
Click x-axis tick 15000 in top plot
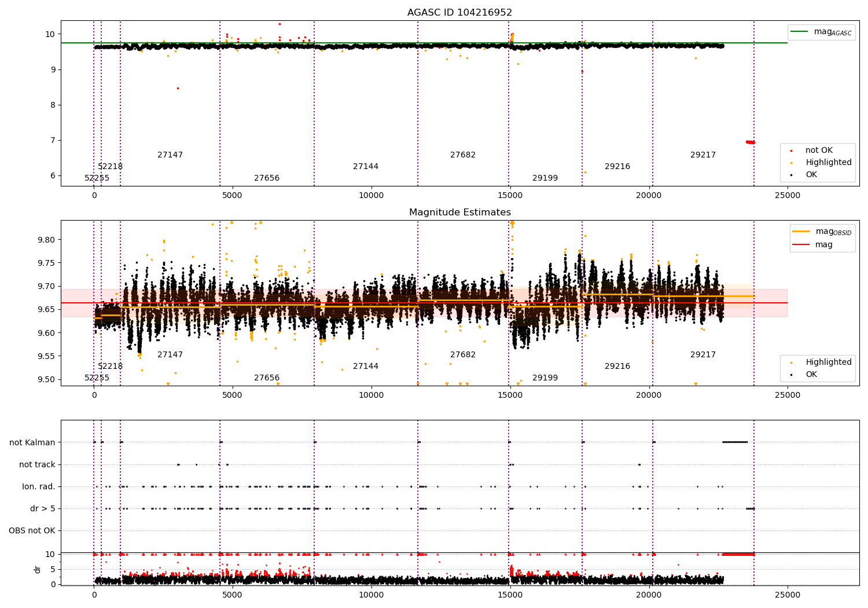point(510,195)
